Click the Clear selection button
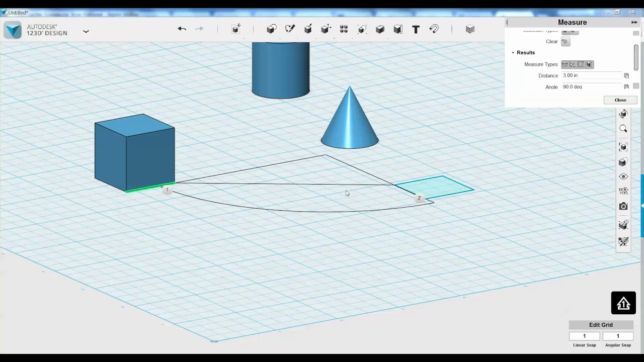The width and height of the screenshot is (644, 362). 565,42
